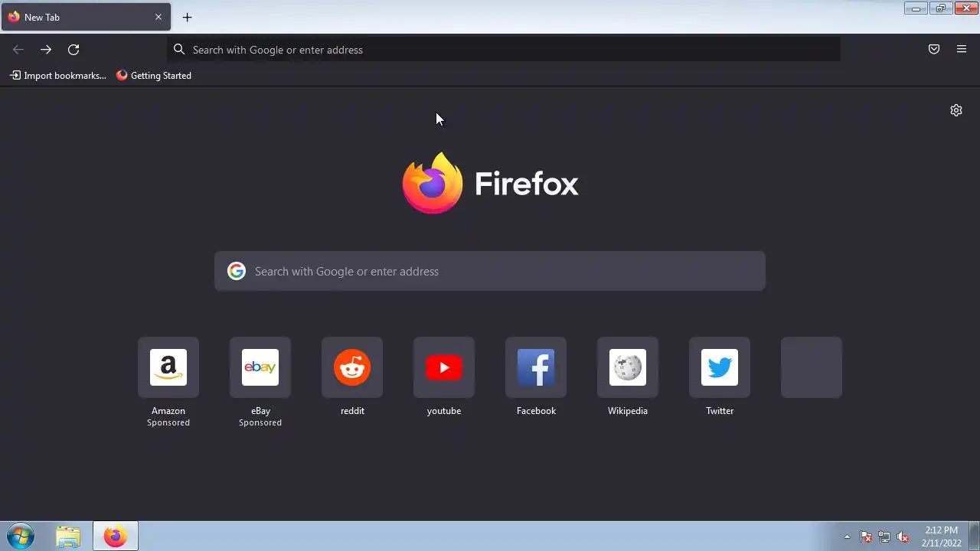Click Import bookmarks in bookmarks toolbar
This screenshot has width=980, height=551.
tap(58, 76)
